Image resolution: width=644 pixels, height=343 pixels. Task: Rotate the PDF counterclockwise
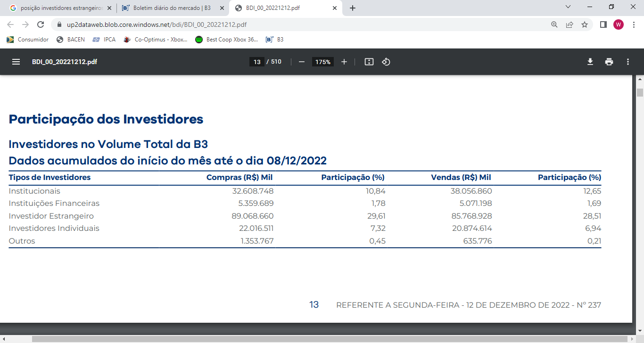pos(386,62)
